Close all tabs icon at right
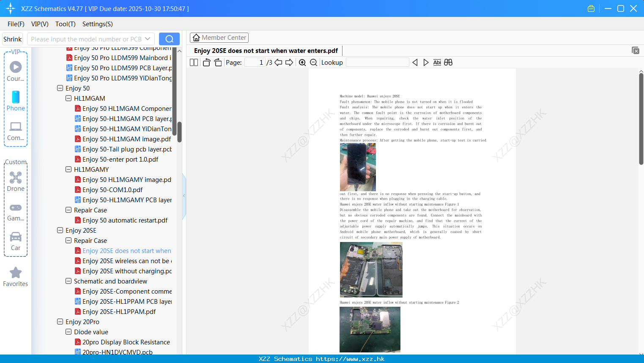Viewport: 644px width, 363px height. [x=635, y=50]
